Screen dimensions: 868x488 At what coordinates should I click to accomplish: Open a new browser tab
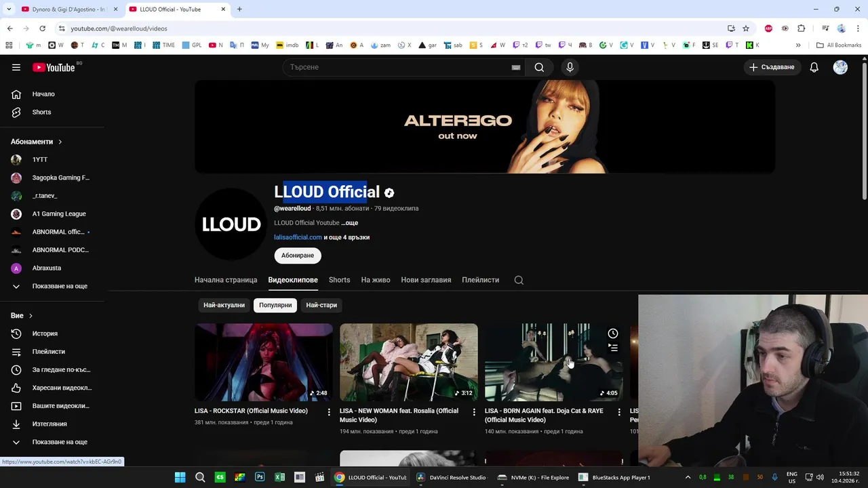tap(239, 9)
